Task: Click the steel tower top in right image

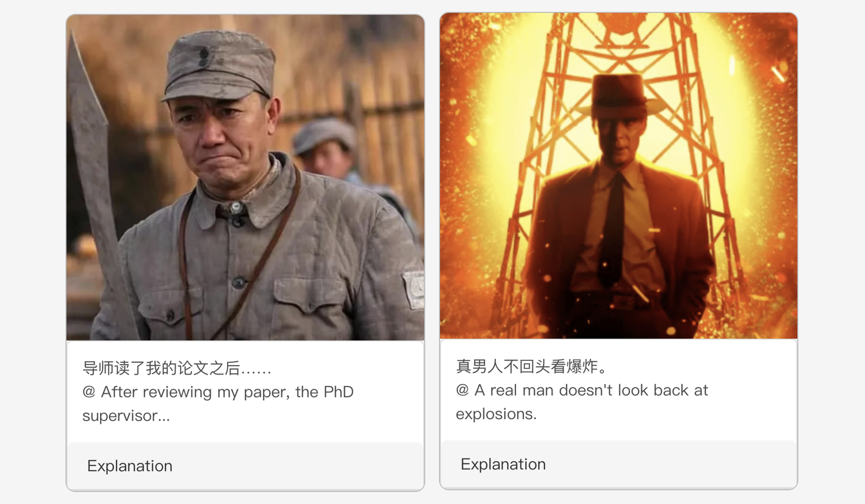Action: coord(619,28)
